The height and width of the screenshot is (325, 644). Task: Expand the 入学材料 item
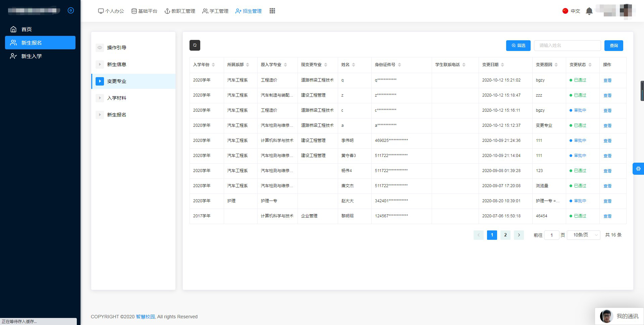[100, 98]
